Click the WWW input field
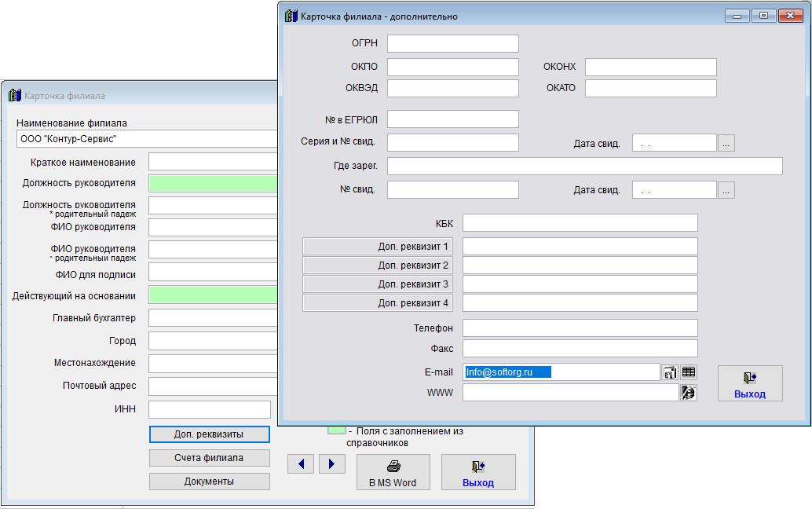The height and width of the screenshot is (509, 812). point(571,393)
